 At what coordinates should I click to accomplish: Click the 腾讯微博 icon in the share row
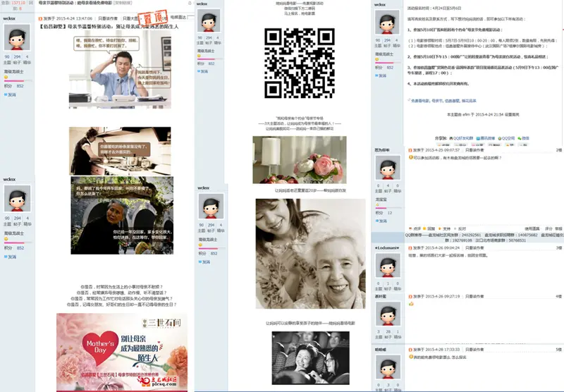(478, 138)
